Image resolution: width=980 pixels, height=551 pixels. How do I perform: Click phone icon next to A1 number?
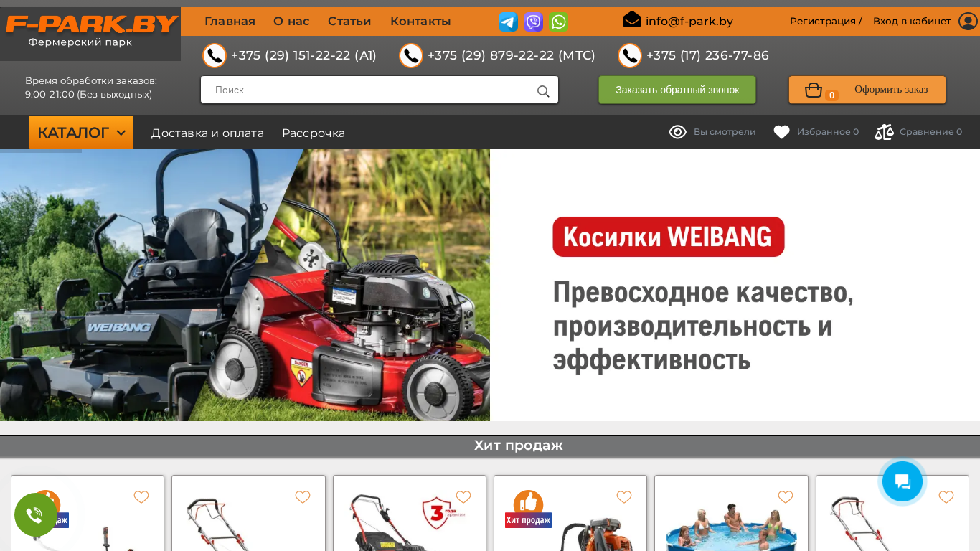(x=215, y=55)
